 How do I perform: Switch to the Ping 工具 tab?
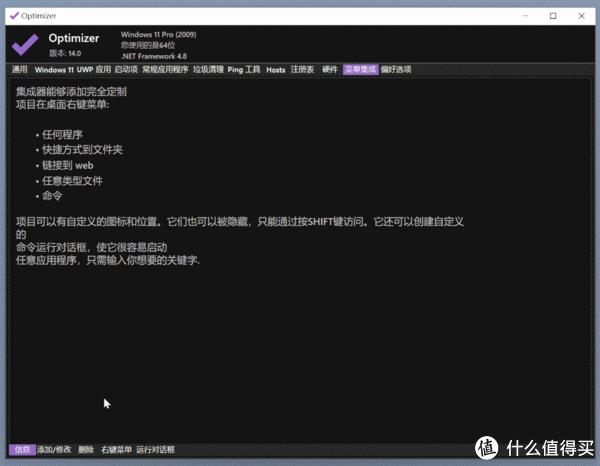click(x=244, y=70)
